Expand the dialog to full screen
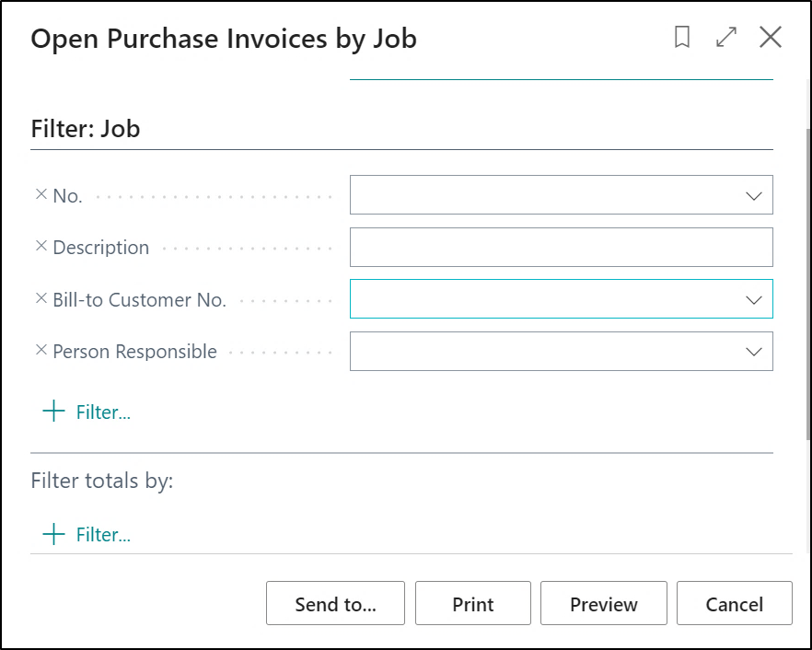The height and width of the screenshot is (650, 812). [726, 38]
